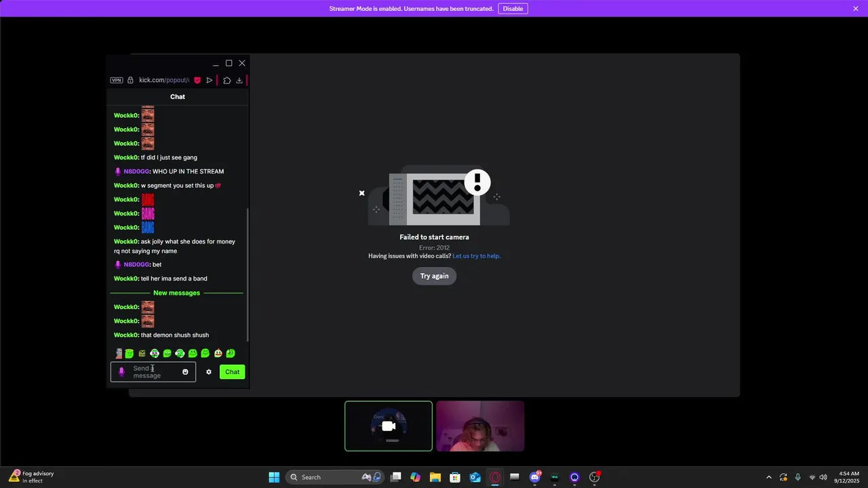868x488 pixels.
Task: Open the browser extensions cube icon
Action: click(x=226, y=80)
